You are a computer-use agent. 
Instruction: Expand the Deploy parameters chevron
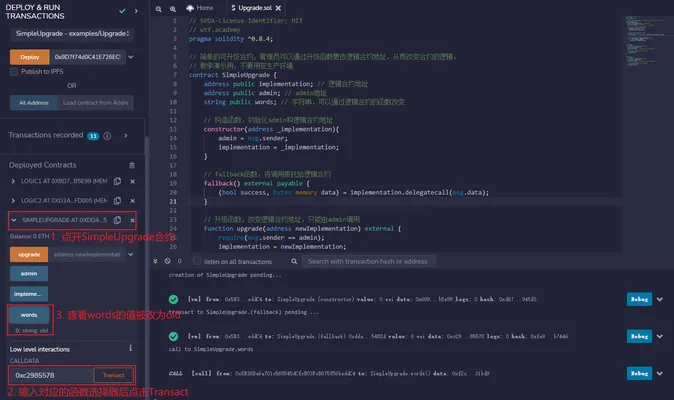pyautogui.click(x=131, y=57)
